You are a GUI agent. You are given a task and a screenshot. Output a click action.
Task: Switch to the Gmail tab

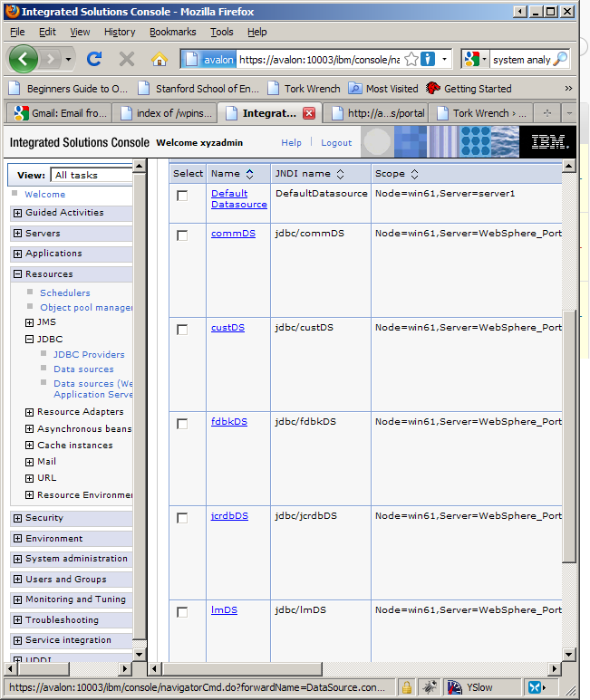click(61, 113)
